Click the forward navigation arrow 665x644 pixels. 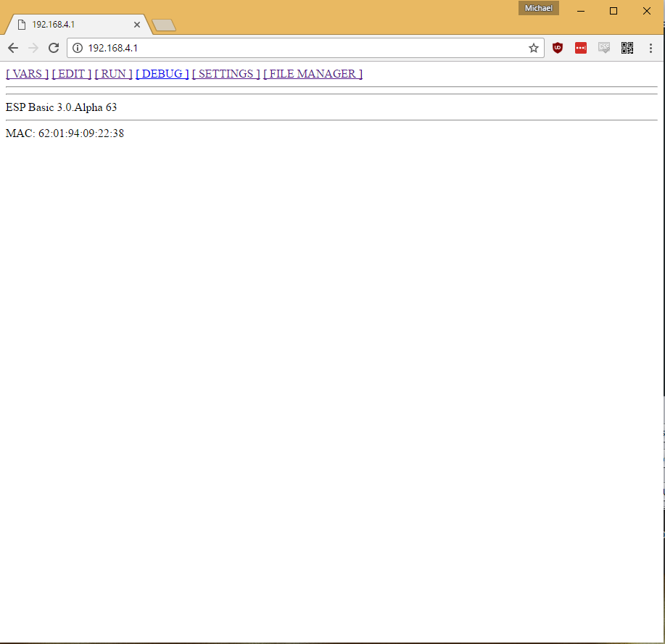click(x=33, y=48)
